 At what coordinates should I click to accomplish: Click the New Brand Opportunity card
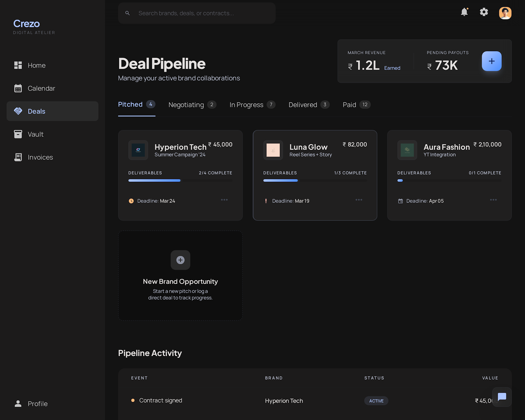click(x=180, y=276)
